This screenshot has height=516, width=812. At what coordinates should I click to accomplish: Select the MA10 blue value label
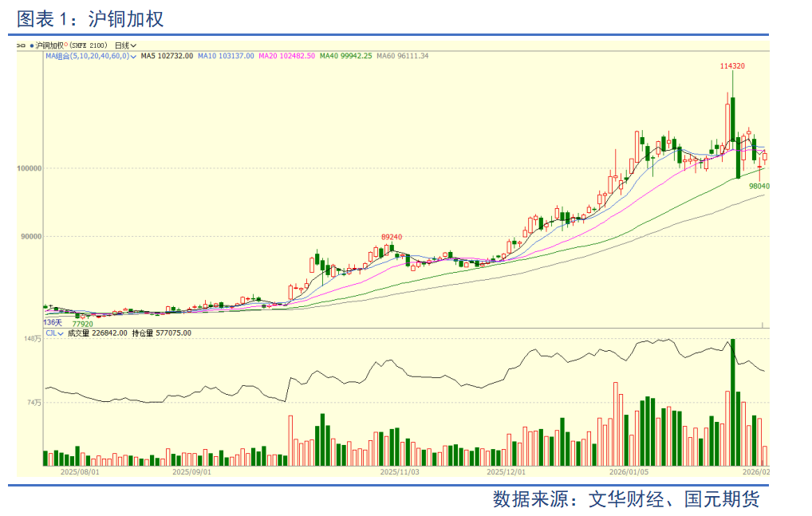[226, 56]
